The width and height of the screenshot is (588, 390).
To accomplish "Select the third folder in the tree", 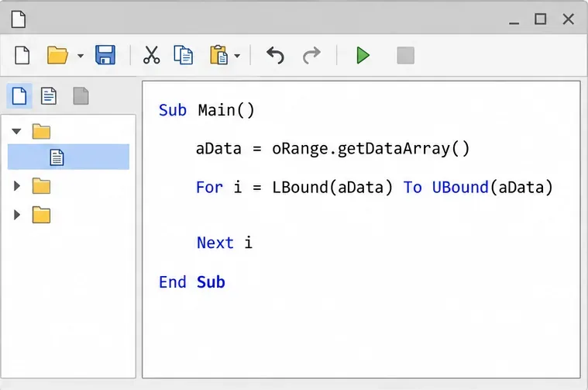I will [x=41, y=215].
